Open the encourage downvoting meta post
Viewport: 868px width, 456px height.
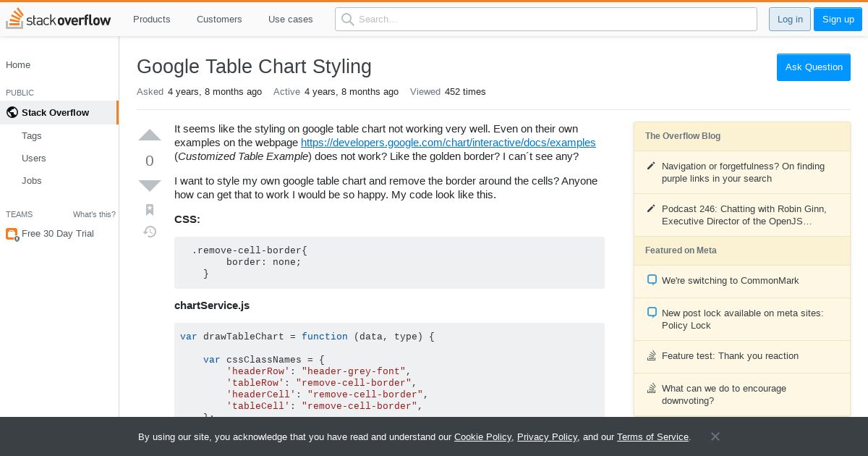(724, 394)
